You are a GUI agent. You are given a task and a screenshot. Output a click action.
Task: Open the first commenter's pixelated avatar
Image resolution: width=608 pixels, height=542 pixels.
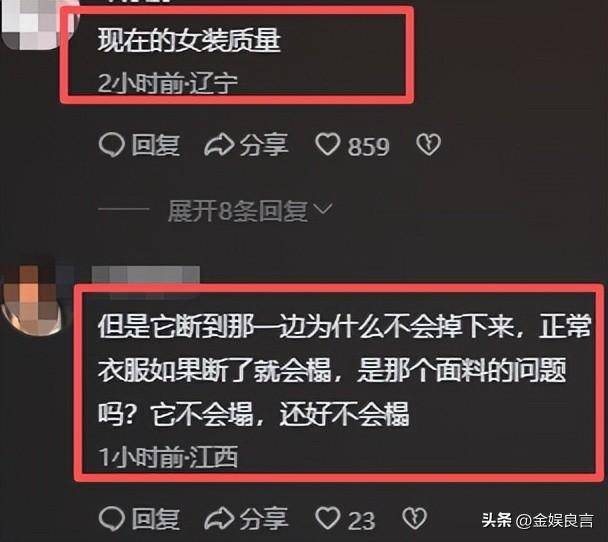pos(31,25)
